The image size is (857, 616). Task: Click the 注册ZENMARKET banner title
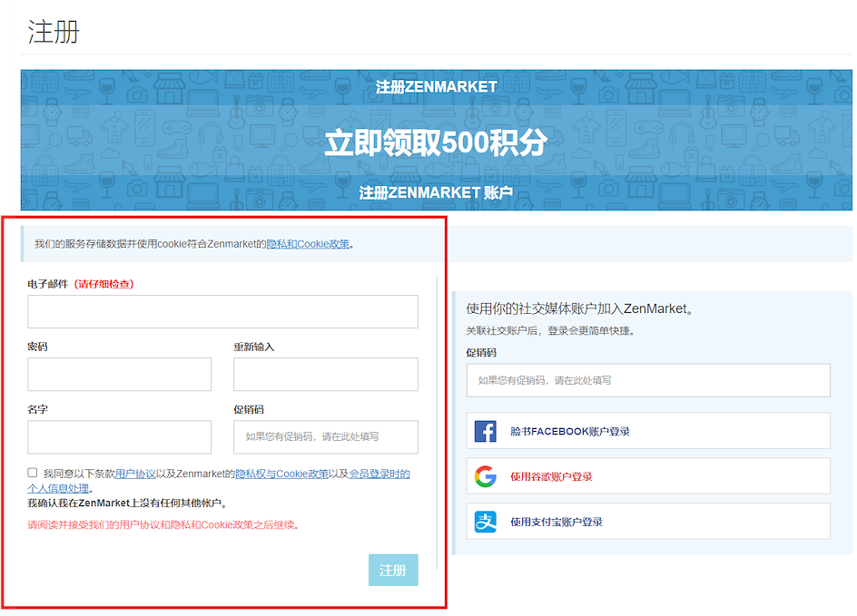click(x=436, y=87)
